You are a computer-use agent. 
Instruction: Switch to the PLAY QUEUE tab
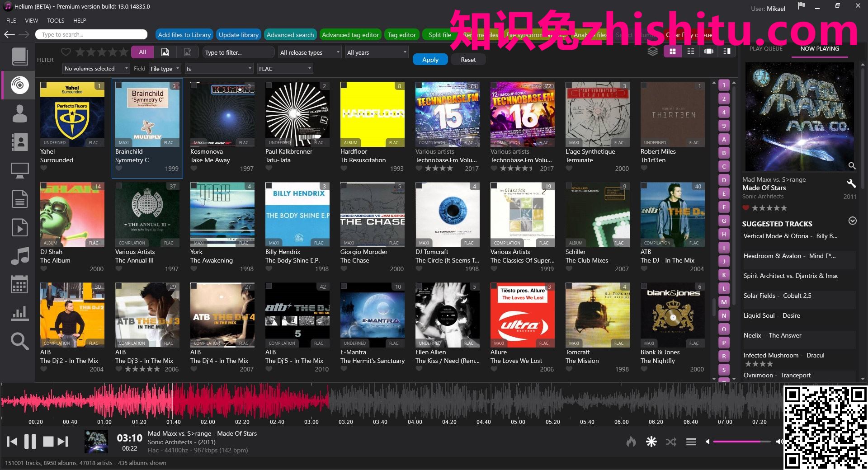pos(766,49)
